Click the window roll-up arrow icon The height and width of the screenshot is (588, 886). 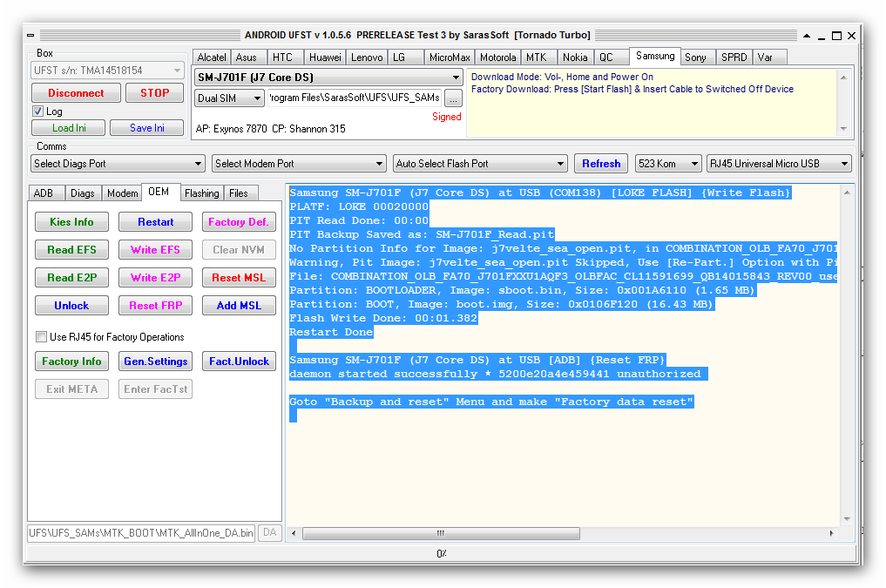[807, 36]
